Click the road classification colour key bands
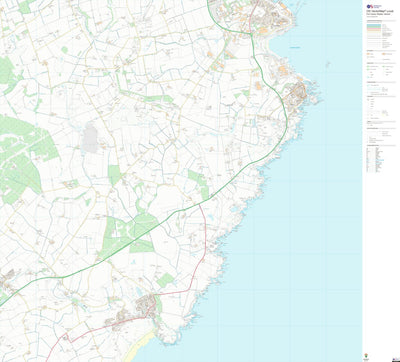Image resolution: width=400 pixels, height=362 pixels. pyautogui.click(x=374, y=29)
